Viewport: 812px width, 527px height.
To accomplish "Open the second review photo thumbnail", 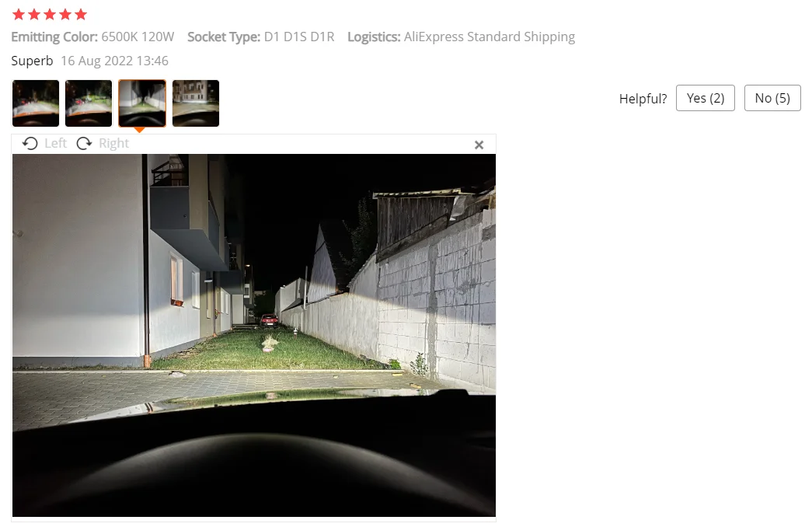I will coord(89,103).
